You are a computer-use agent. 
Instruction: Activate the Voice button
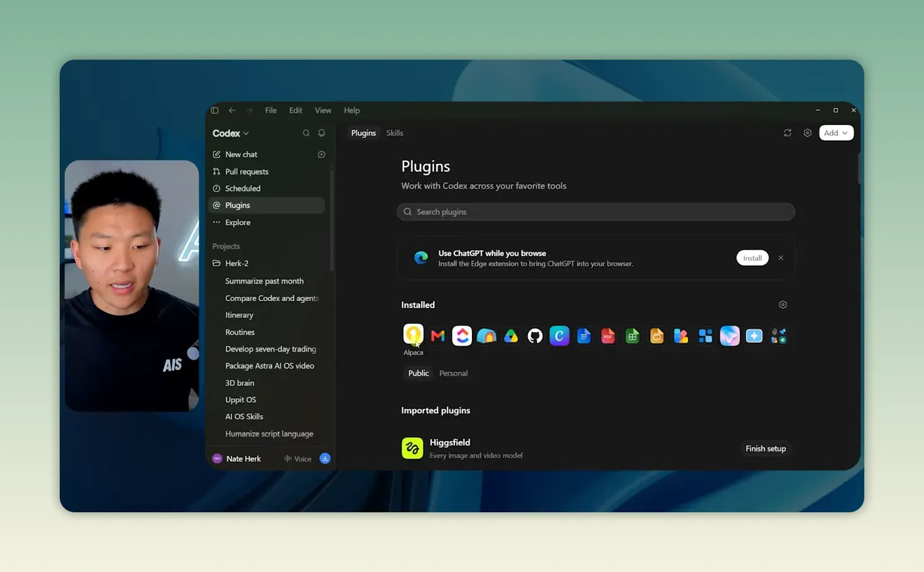tap(298, 459)
